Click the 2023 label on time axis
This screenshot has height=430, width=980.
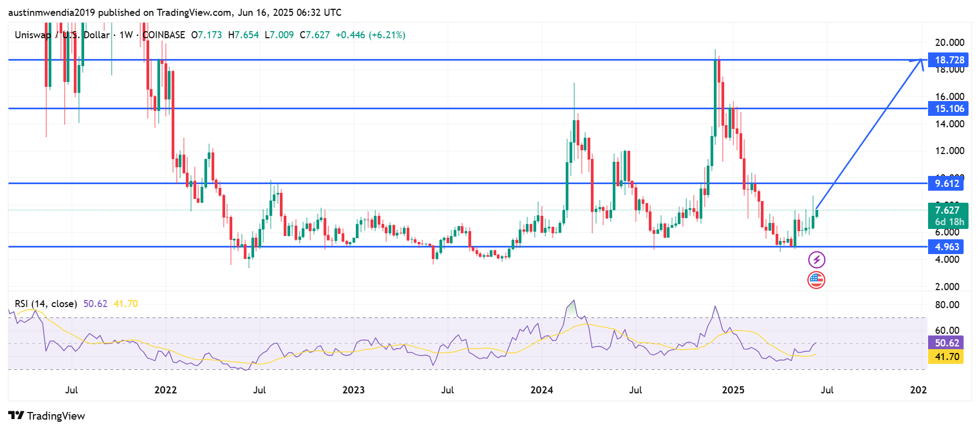(x=354, y=390)
